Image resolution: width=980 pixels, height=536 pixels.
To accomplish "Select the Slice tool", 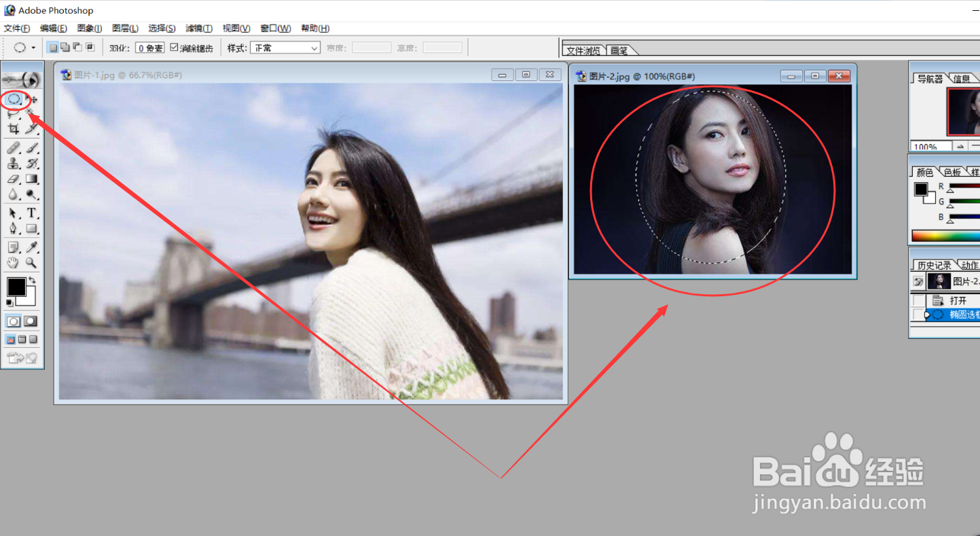I will coord(32,128).
